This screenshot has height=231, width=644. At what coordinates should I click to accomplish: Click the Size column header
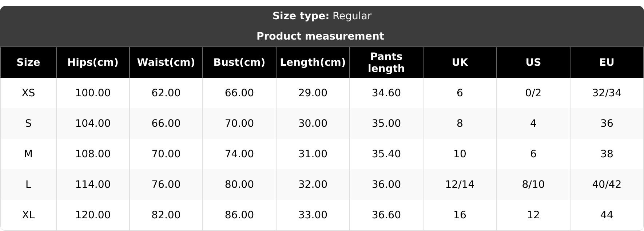tap(28, 62)
